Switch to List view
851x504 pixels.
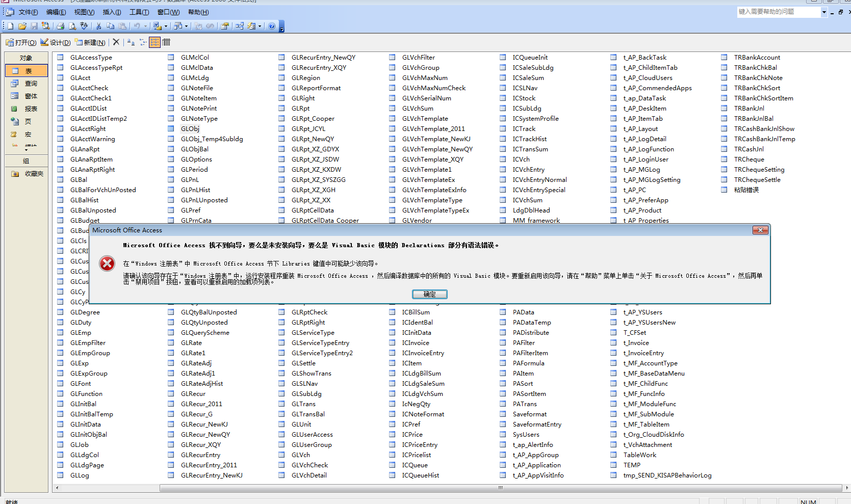pos(154,42)
